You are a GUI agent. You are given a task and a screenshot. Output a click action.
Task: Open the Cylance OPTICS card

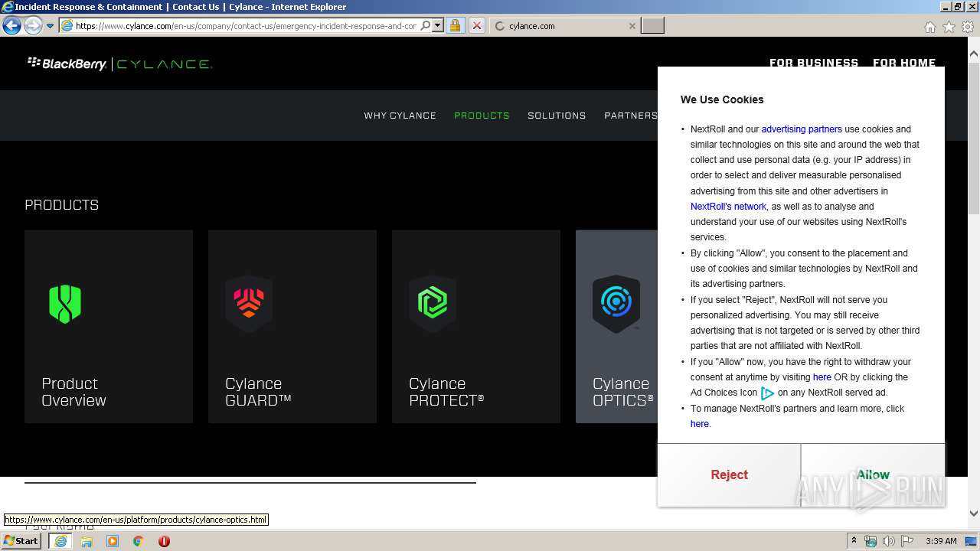tap(616, 327)
